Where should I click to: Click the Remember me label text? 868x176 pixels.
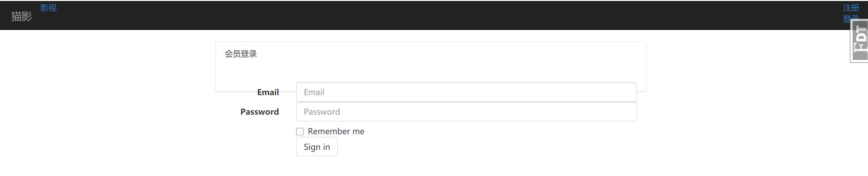(x=336, y=131)
